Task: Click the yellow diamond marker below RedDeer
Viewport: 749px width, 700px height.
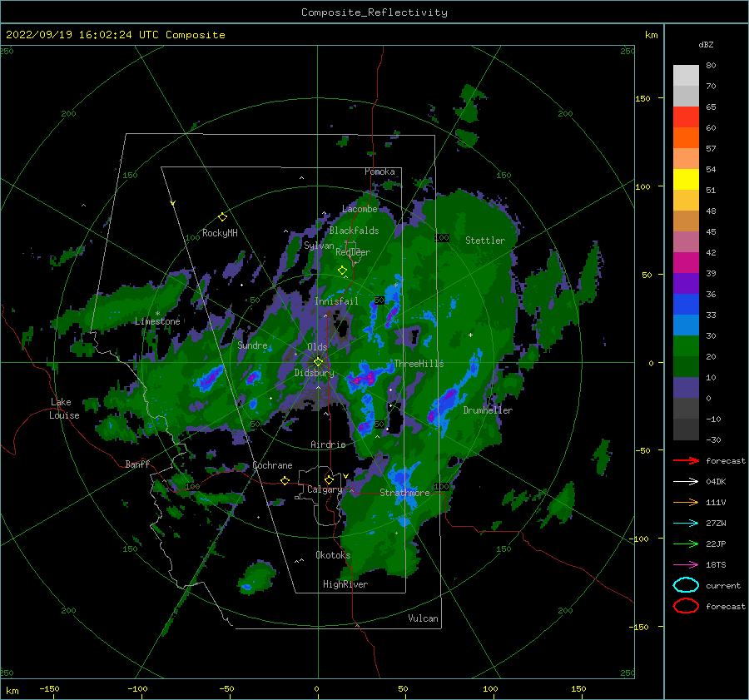Action: coord(342,271)
